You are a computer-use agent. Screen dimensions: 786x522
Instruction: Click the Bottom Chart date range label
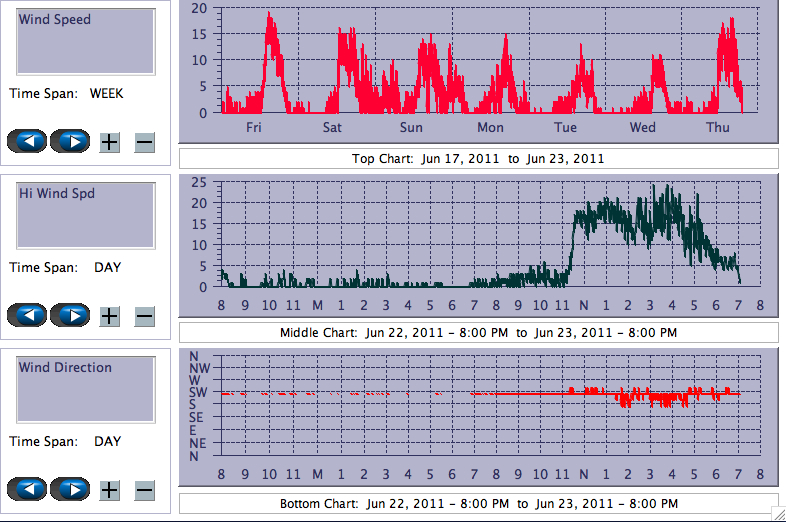pyautogui.click(x=478, y=503)
